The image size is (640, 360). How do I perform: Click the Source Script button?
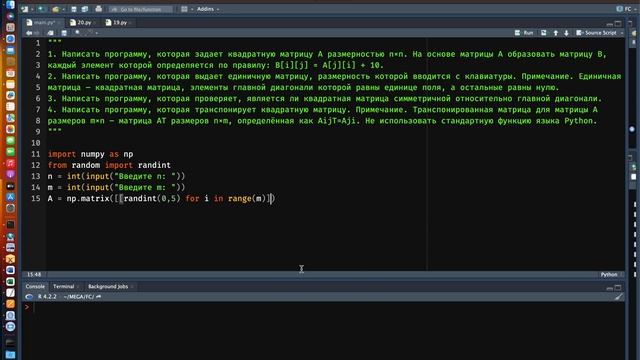pyautogui.click(x=596, y=33)
